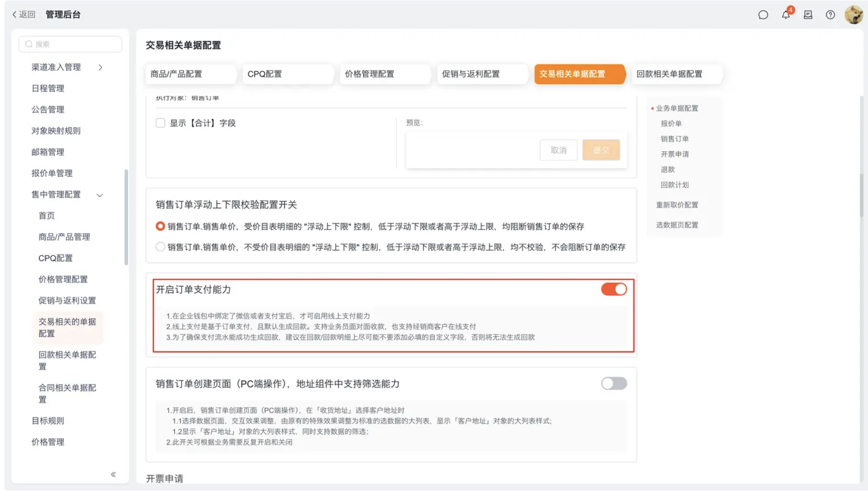Screen dimensions: 868x491
Task: Open 公告管理 in sidebar
Action: [x=48, y=110]
